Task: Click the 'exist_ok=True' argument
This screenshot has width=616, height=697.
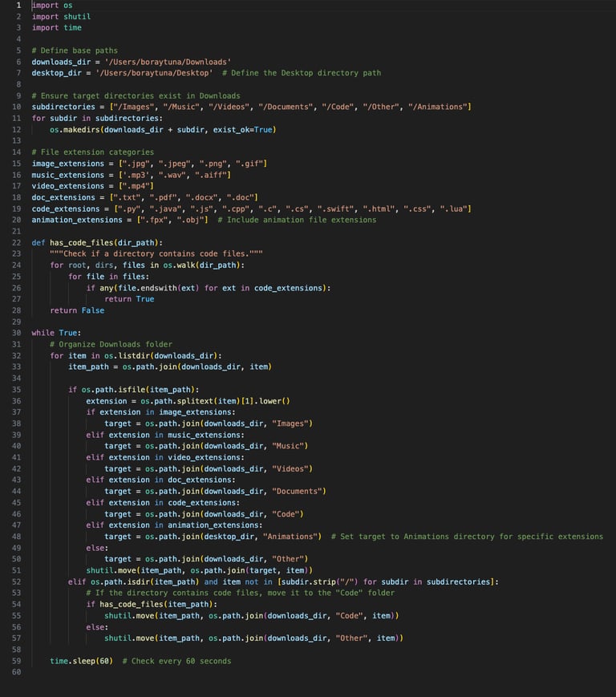Action: (242, 130)
